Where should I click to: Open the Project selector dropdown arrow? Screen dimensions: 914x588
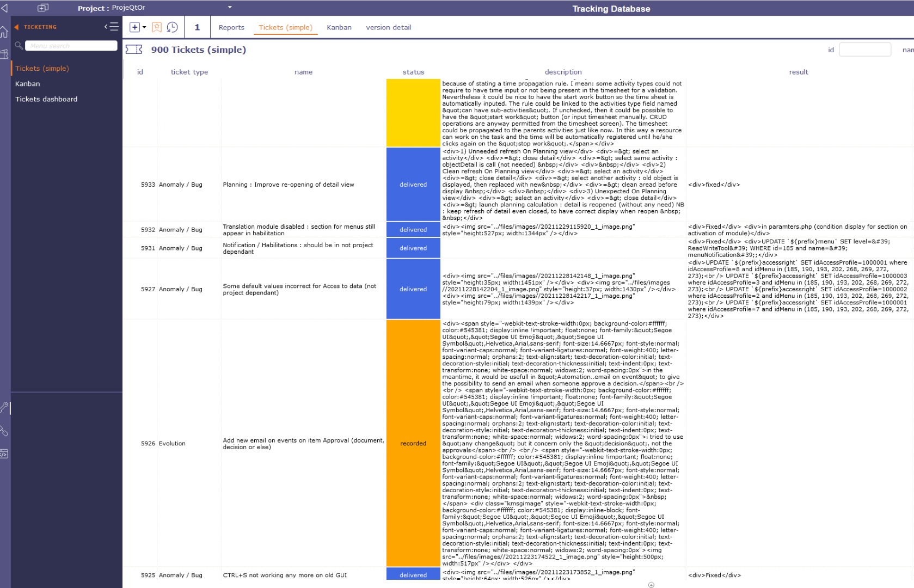[x=230, y=8]
